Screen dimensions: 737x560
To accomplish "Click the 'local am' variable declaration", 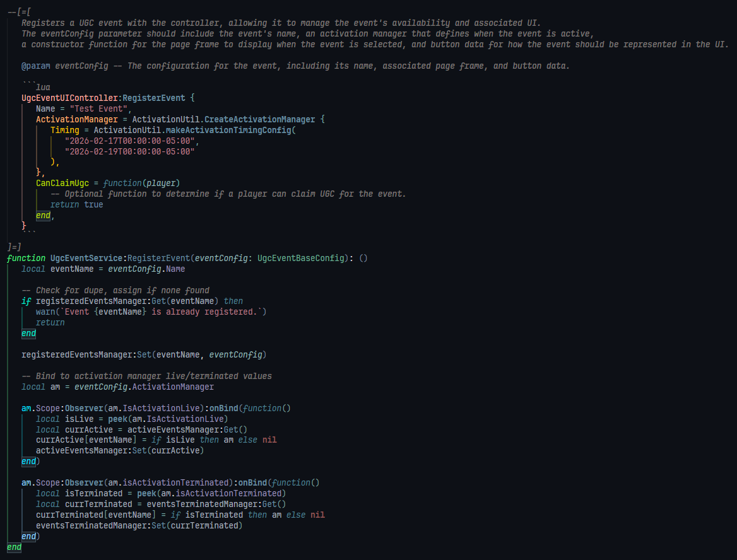I will [x=41, y=387].
